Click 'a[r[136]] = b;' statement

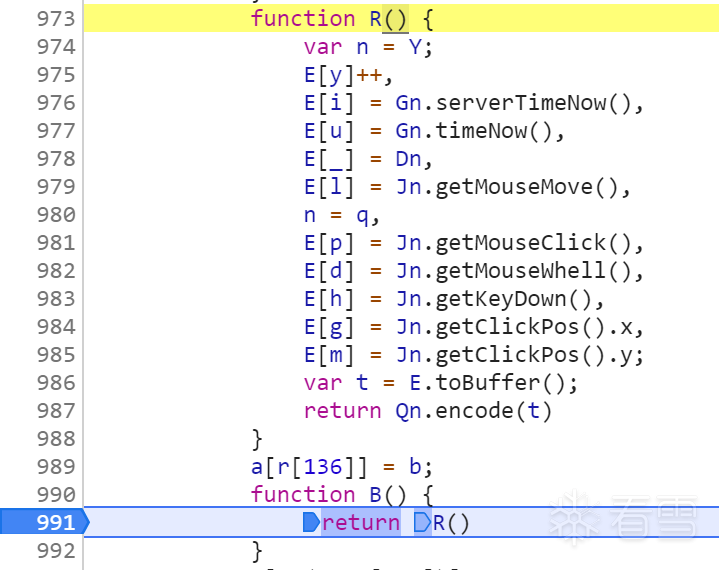coord(342,467)
